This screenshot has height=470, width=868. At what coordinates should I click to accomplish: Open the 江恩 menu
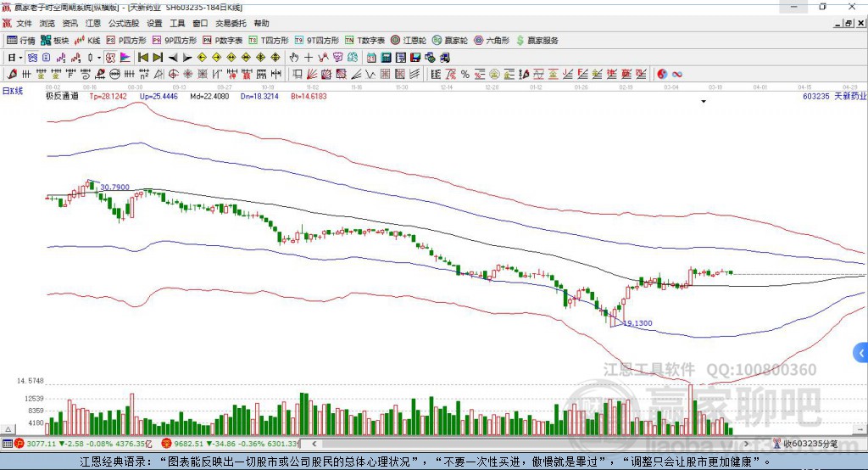coord(93,23)
